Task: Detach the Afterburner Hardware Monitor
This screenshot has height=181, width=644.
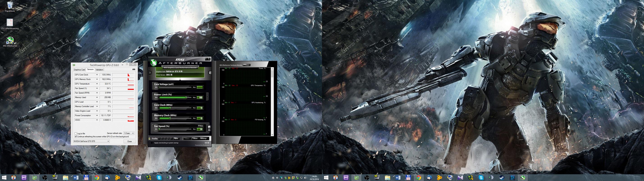Action: pos(247,65)
